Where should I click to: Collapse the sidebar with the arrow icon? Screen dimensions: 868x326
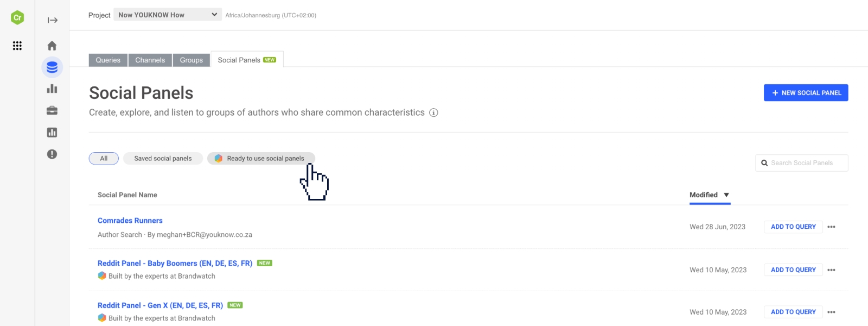(52, 20)
